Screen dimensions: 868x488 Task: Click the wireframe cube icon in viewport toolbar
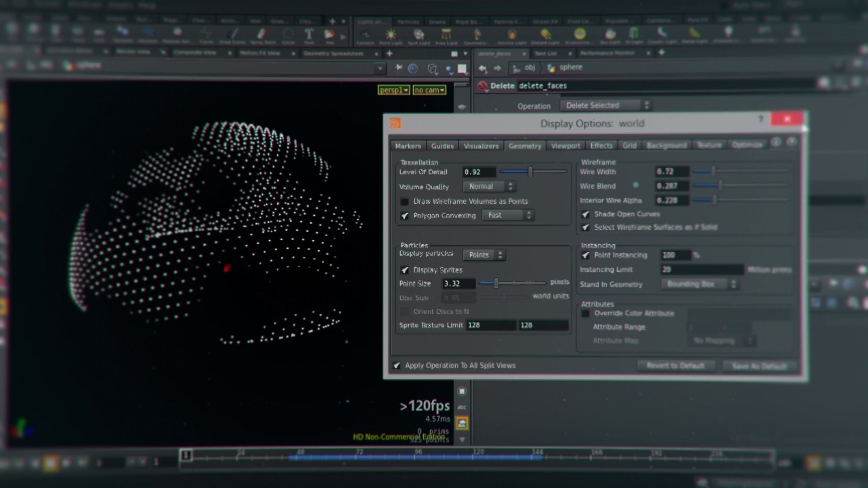432,68
